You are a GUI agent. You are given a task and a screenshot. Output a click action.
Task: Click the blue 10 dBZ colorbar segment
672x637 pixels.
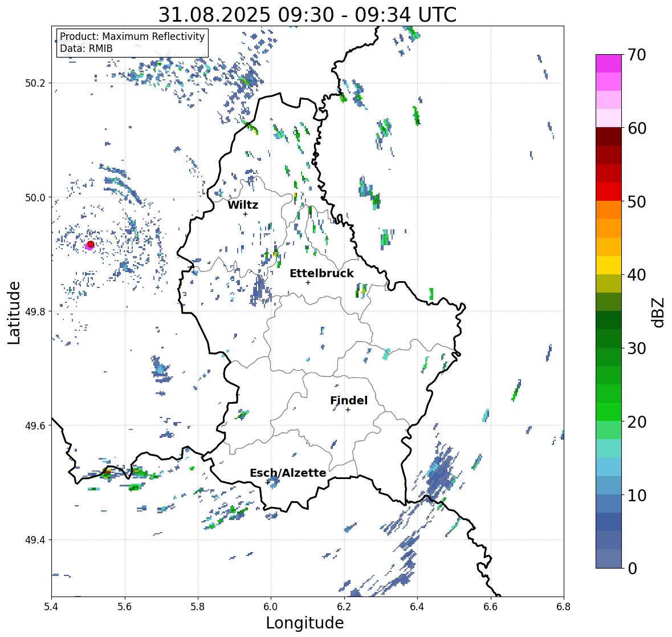tap(609, 485)
